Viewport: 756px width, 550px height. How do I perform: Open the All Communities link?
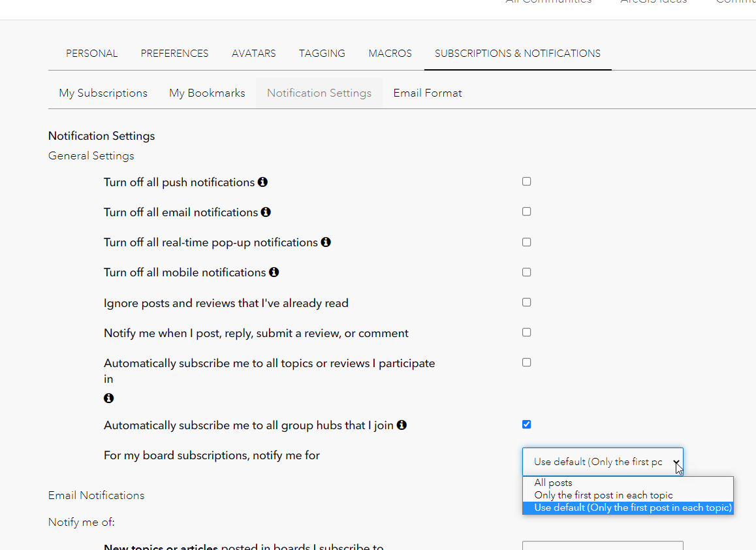549,2
